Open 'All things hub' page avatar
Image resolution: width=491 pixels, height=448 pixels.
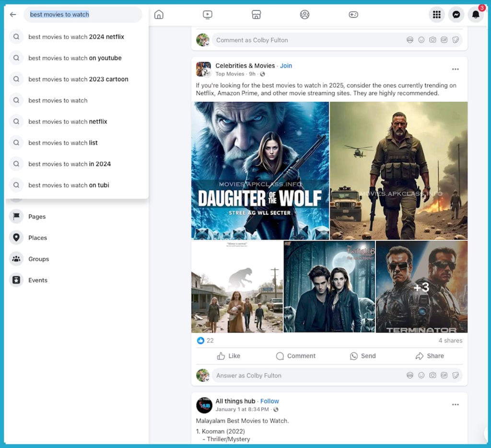point(204,405)
